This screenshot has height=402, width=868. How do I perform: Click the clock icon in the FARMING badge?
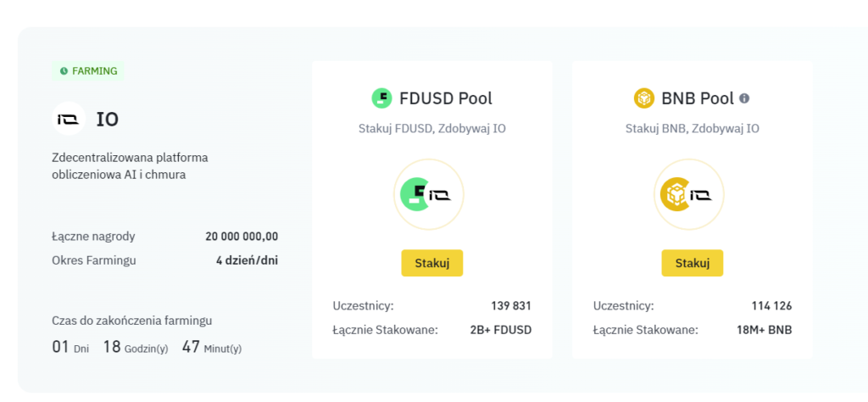click(64, 71)
